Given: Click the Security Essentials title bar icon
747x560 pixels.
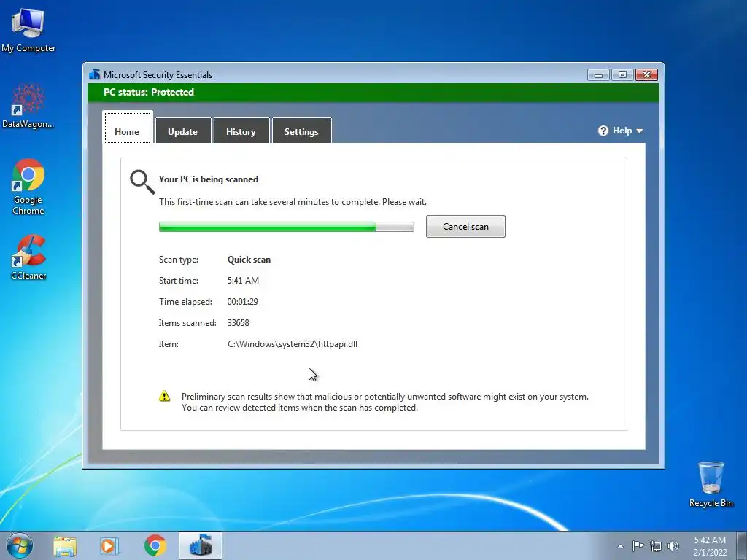Looking at the screenshot, I should pyautogui.click(x=94, y=74).
